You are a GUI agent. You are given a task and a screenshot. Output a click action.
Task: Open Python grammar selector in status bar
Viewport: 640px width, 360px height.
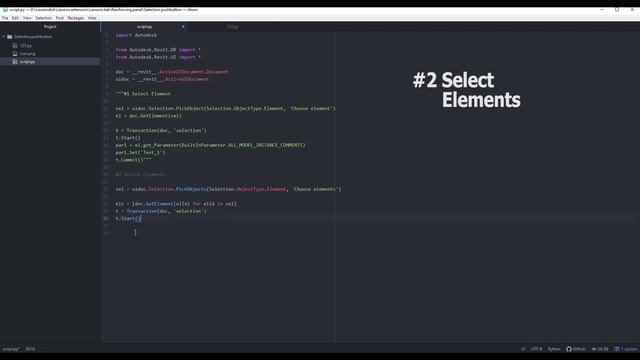tap(554, 349)
